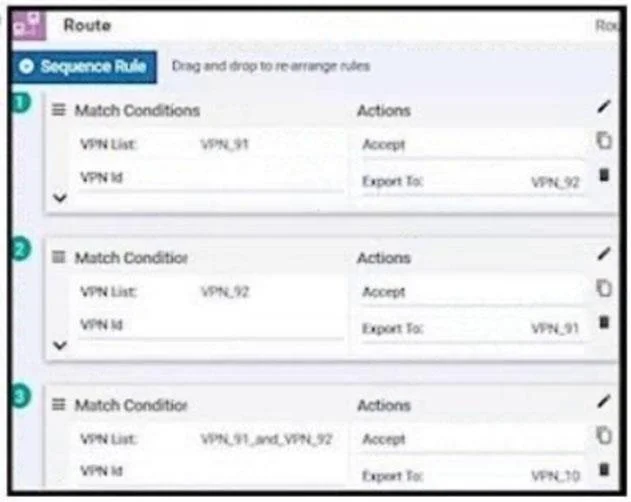Grab rule 2 drag handle icon
The image size is (631, 502).
click(59, 257)
